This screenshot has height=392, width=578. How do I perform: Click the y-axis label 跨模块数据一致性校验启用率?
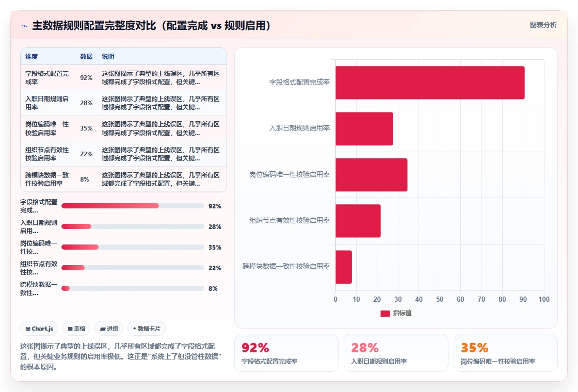(x=286, y=266)
